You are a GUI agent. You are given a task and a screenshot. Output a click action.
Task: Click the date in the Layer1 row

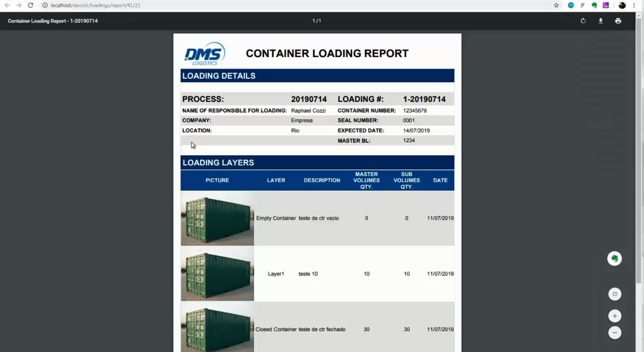click(x=440, y=274)
